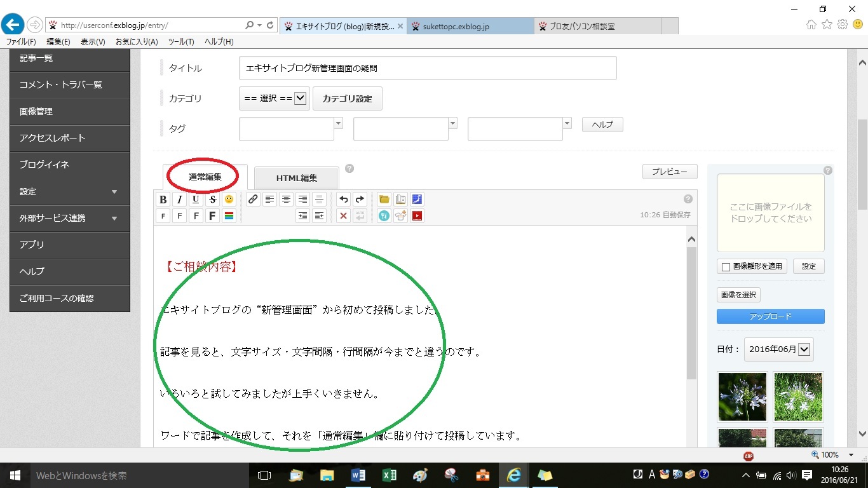Screen dimensions: 868x488
Task: Decrease indent with outdent icon
Action: point(320,216)
